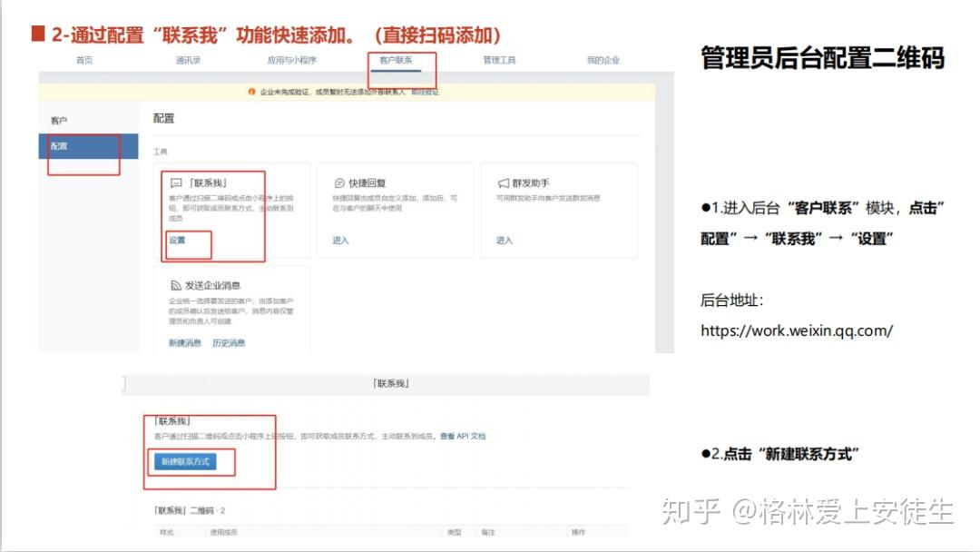This screenshot has height=552, width=980.
Task: Click 进入 under the 群发助手 card
Action: 505,240
